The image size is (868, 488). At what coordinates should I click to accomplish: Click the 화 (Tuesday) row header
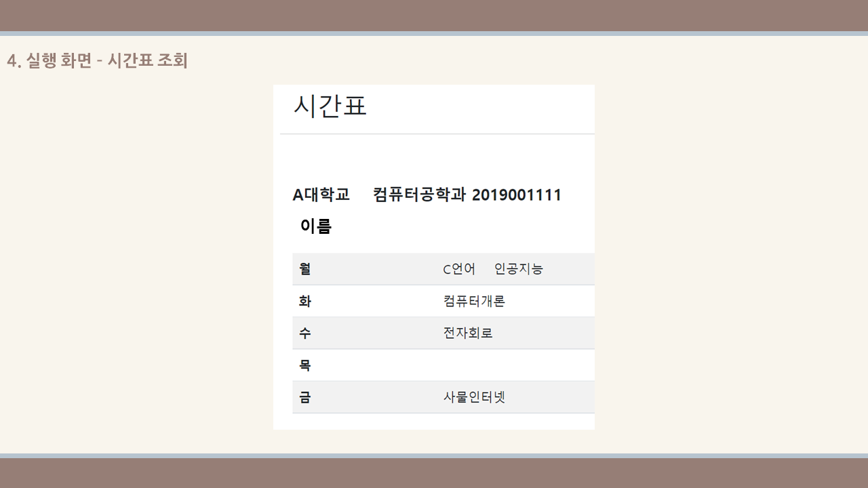(304, 300)
